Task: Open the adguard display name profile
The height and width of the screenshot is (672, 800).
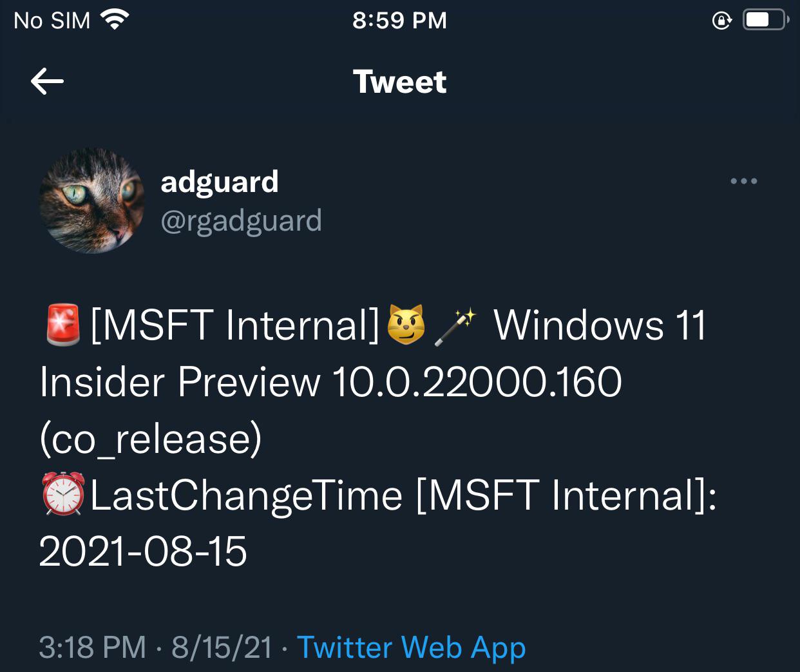Action: point(219,182)
